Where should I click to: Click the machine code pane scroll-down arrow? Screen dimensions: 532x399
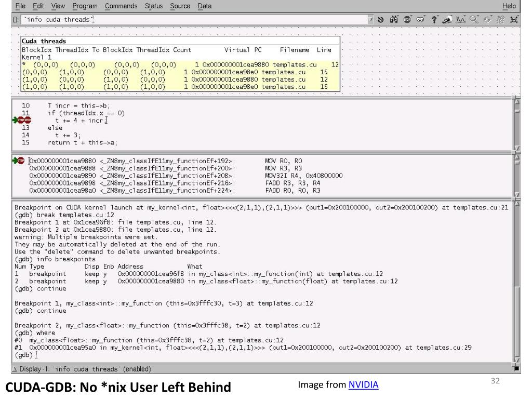tap(517, 195)
